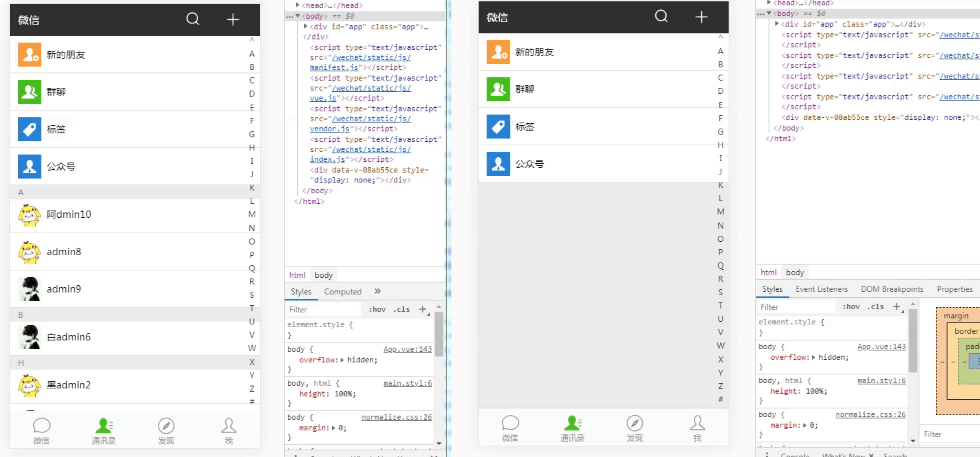980x457 pixels.
Task: Select body breadcrumb in right DevTools
Action: click(x=795, y=272)
